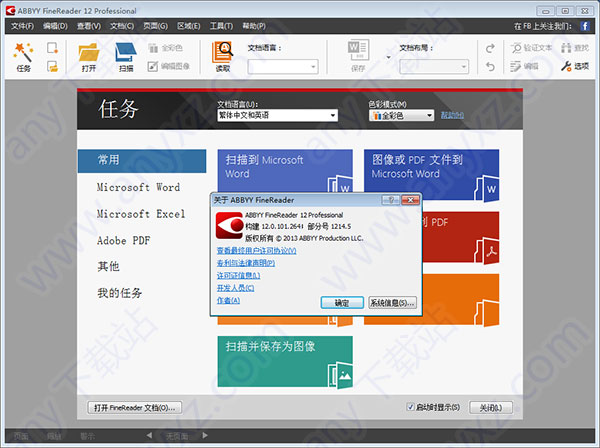This screenshot has width=600, height=448.
Task: Open the 编辑(D) menu
Action: [x=55, y=26]
